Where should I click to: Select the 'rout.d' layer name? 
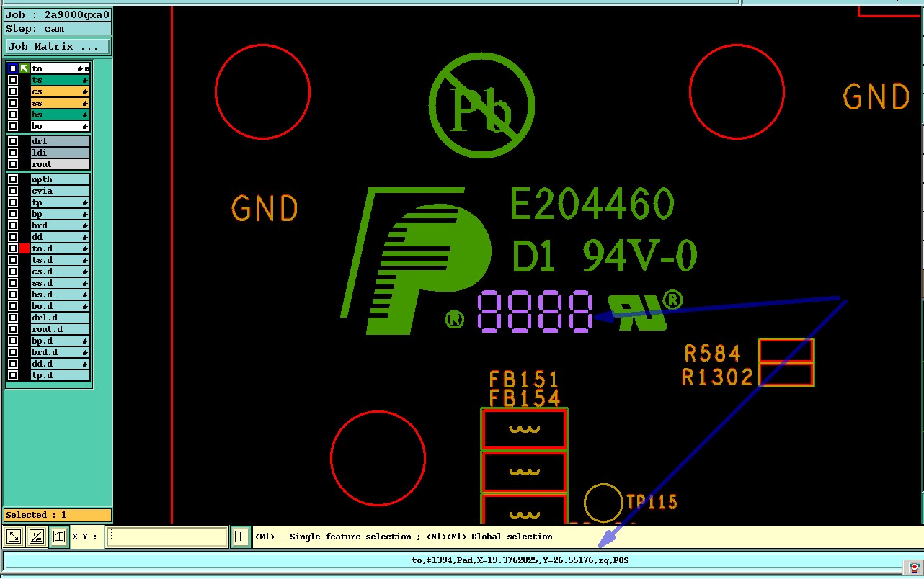[x=60, y=329]
